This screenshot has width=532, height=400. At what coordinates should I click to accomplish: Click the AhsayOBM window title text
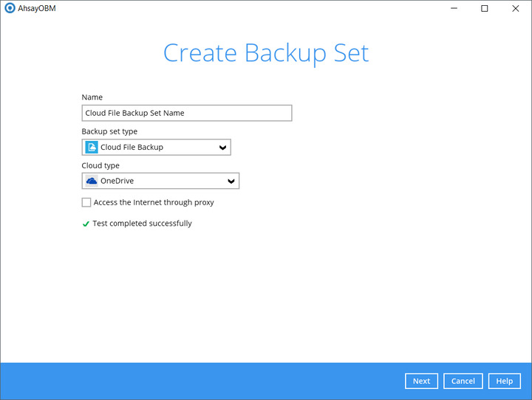37,9
